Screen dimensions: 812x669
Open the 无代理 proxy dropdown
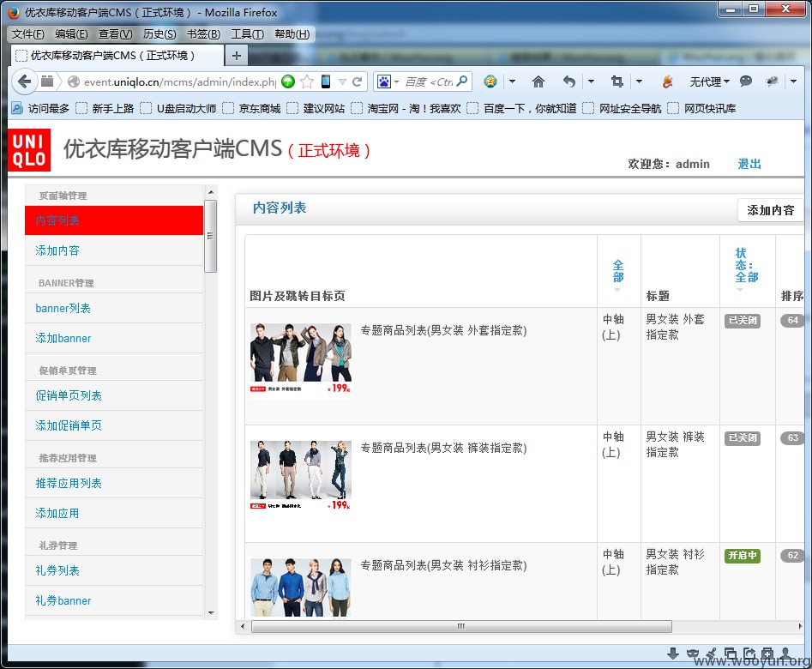coord(709,81)
